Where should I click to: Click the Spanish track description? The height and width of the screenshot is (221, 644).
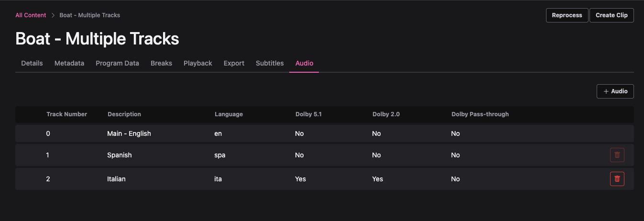(120, 155)
